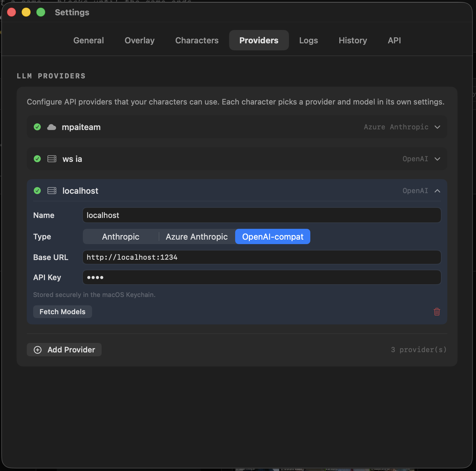This screenshot has height=471, width=476.
Task: Open the Logs tab
Action: pos(308,40)
